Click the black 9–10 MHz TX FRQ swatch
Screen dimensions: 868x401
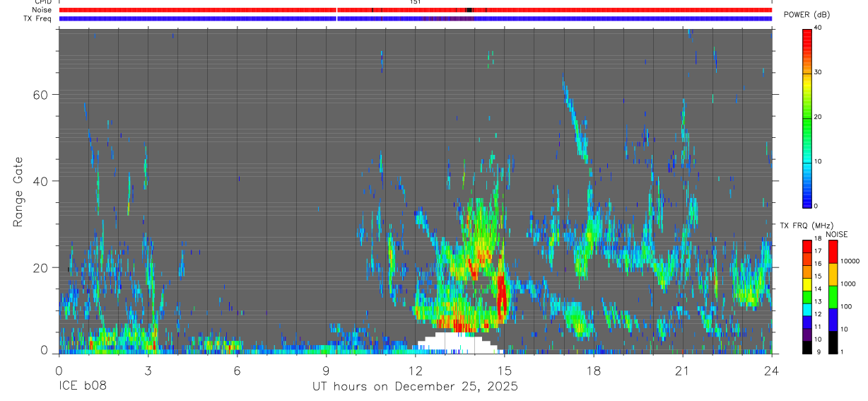click(x=807, y=347)
